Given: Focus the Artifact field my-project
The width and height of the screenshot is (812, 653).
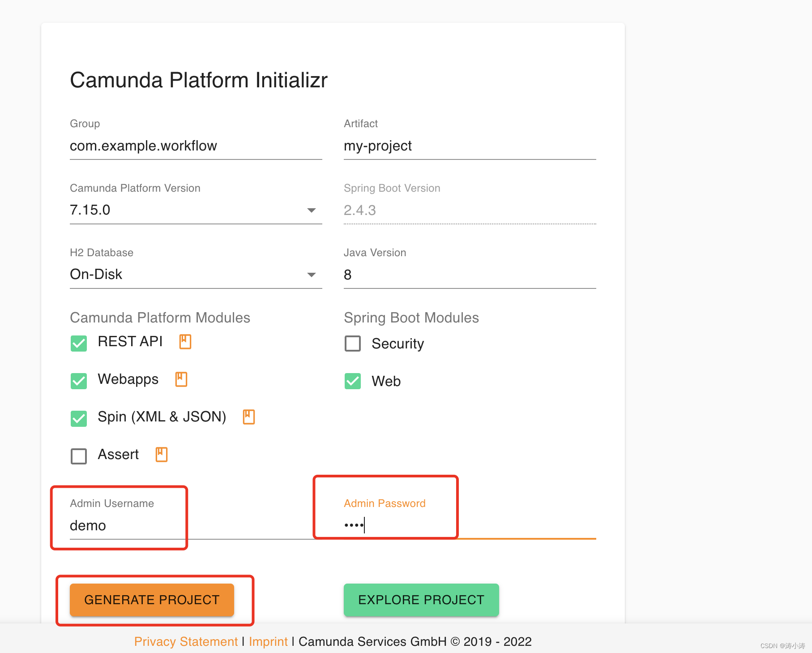Looking at the screenshot, I should pos(470,146).
